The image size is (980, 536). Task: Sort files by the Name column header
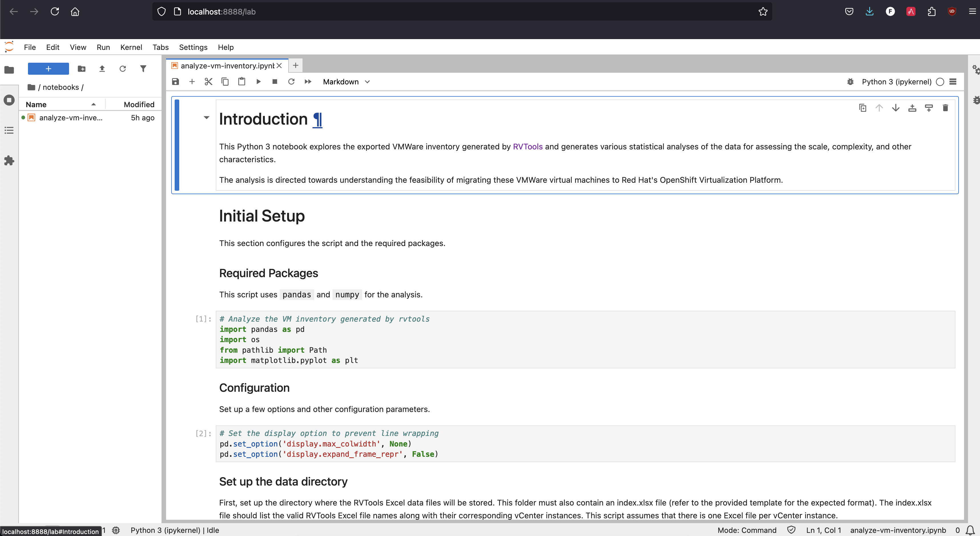(x=36, y=105)
